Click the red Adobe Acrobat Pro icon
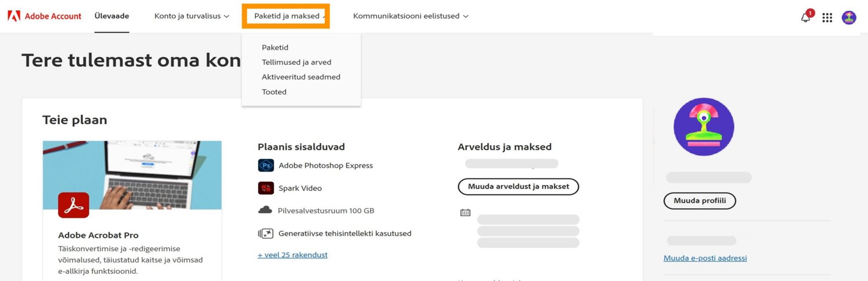The width and height of the screenshot is (868, 281). [74, 205]
